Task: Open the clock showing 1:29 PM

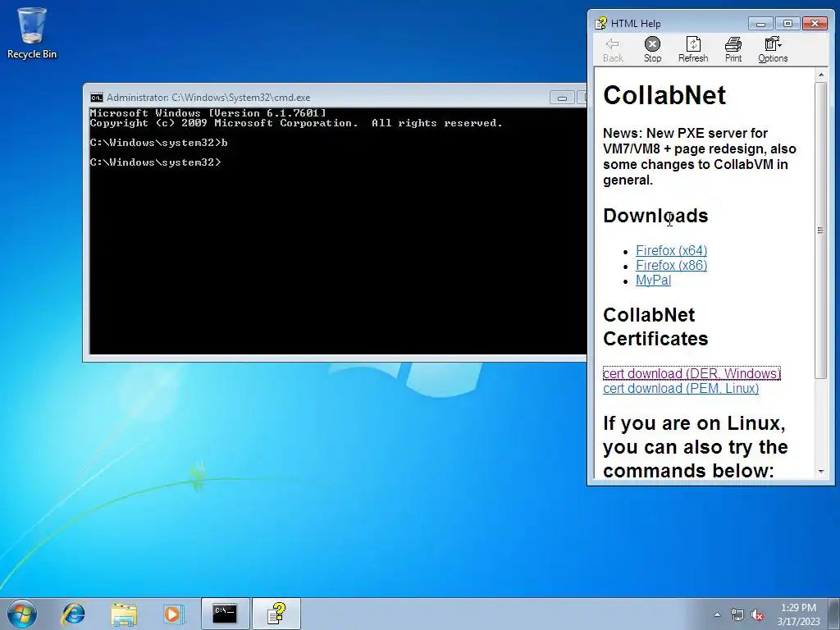Action: [x=798, y=614]
